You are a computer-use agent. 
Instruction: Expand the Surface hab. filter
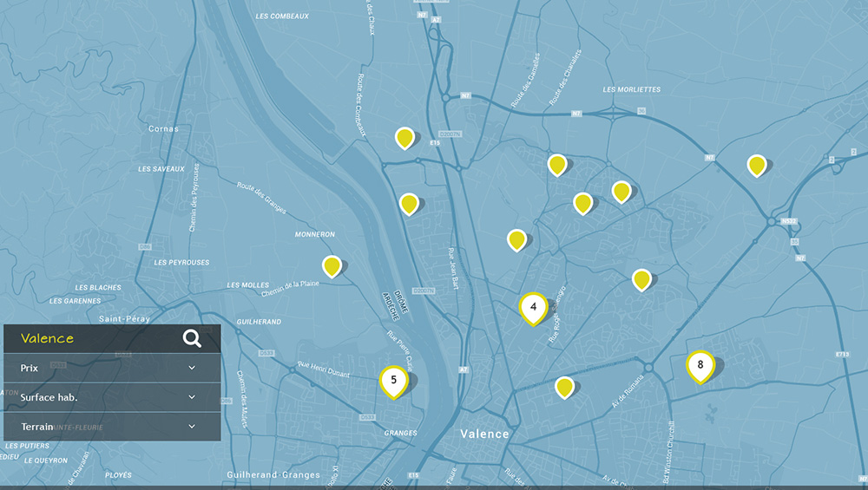[112, 397]
